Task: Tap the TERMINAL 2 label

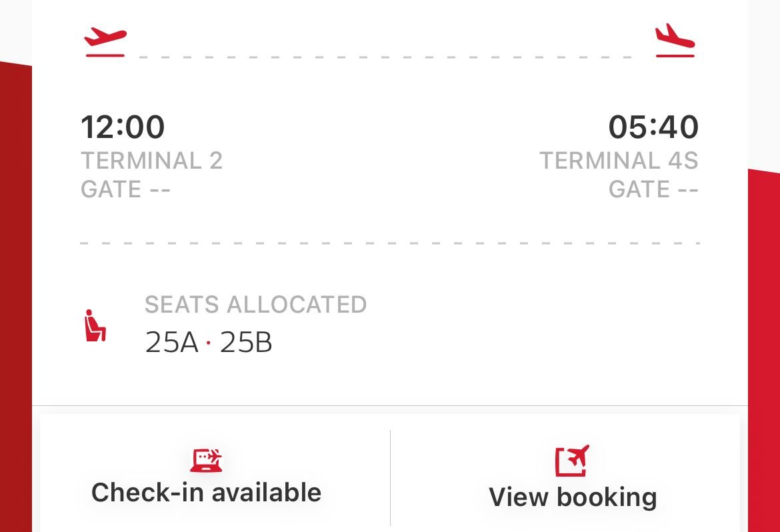Action: (x=151, y=161)
